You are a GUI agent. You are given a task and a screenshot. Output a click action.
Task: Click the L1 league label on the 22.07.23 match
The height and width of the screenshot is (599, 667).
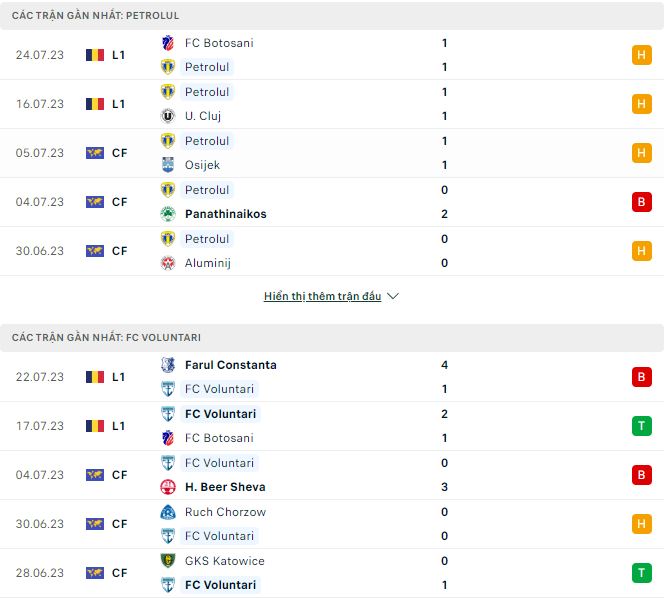coord(119,377)
